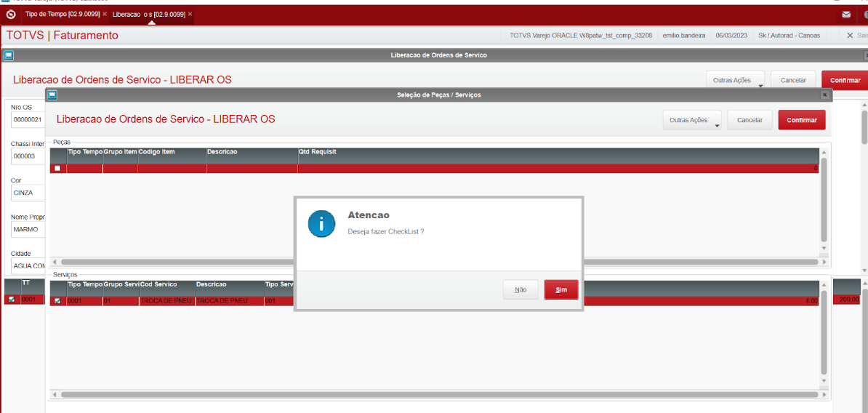868x413 pixels.
Task: Click the Peças grid vertical scrollbar
Action: coord(824,200)
